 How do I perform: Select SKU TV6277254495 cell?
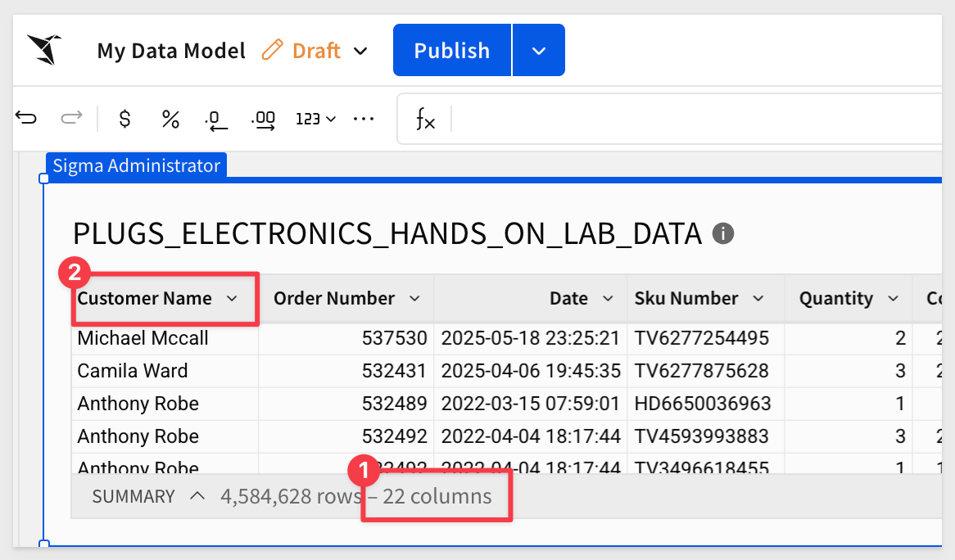point(706,338)
